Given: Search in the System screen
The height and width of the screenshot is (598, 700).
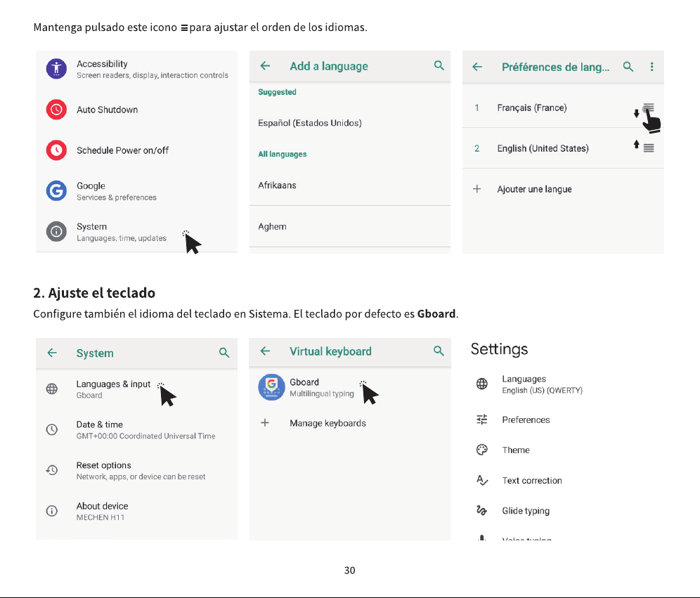Looking at the screenshot, I should (224, 353).
